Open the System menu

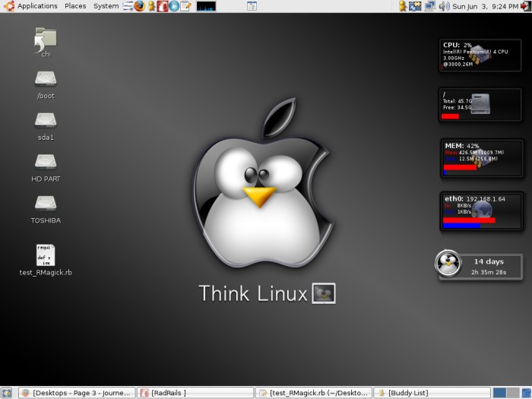coord(106,6)
